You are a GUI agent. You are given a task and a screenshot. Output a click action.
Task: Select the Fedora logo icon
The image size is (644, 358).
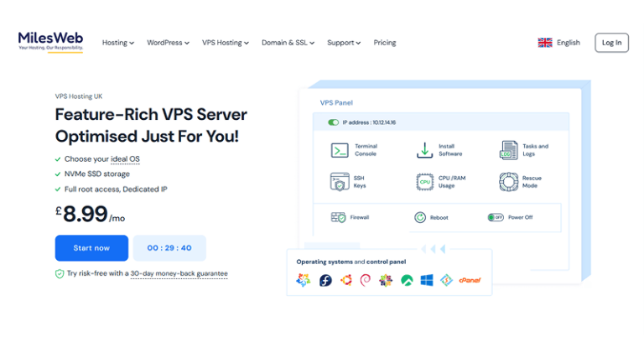(325, 280)
